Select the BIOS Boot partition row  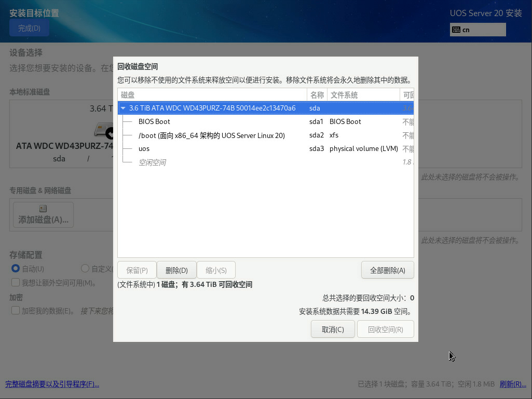click(x=266, y=121)
